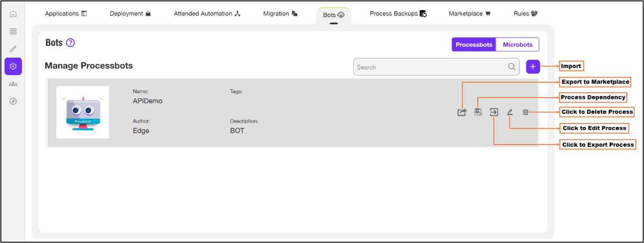Click the Export Process icon for APIDemo
Viewport: 644px width, 243px height.
(x=494, y=112)
